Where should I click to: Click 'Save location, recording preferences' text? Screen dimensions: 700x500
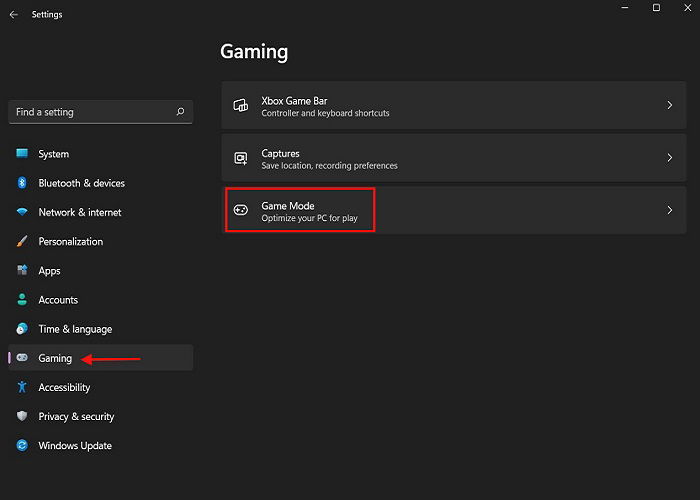[329, 166]
